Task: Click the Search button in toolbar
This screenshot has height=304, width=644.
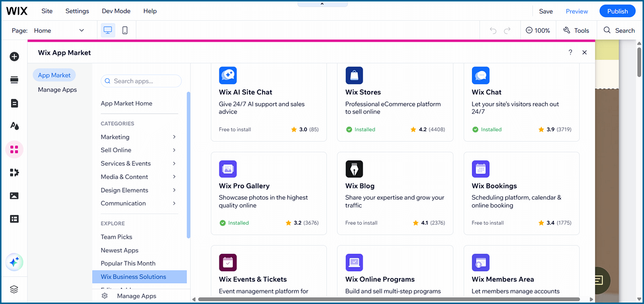Action: pyautogui.click(x=619, y=30)
